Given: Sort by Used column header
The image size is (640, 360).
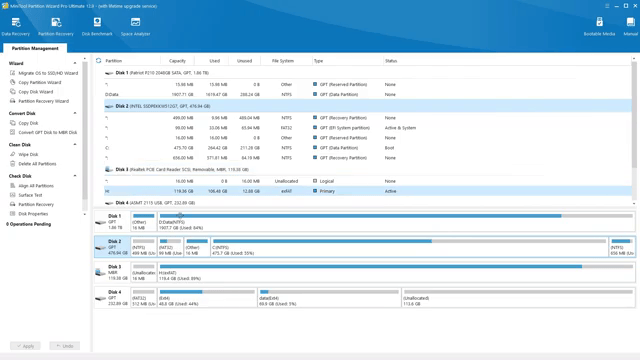Looking at the screenshot, I should [x=214, y=61].
